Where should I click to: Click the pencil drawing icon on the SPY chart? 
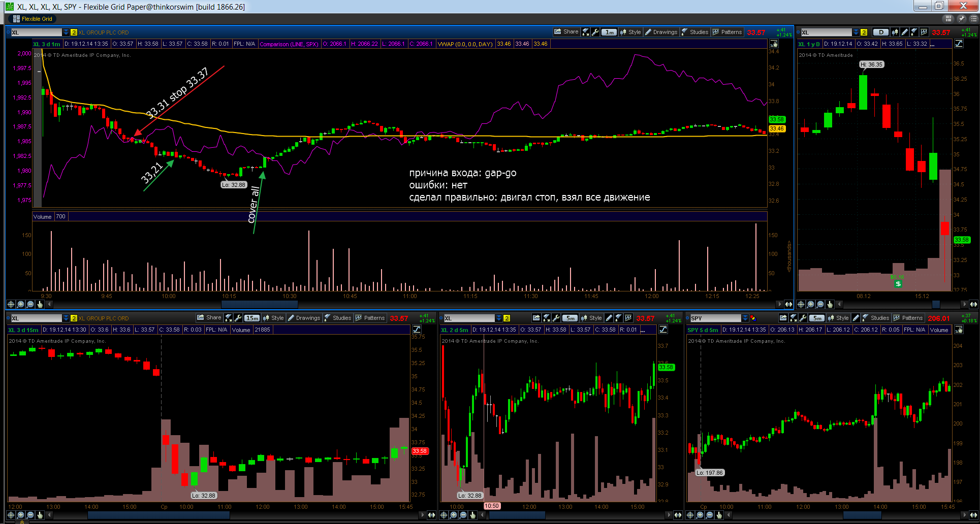click(x=856, y=318)
